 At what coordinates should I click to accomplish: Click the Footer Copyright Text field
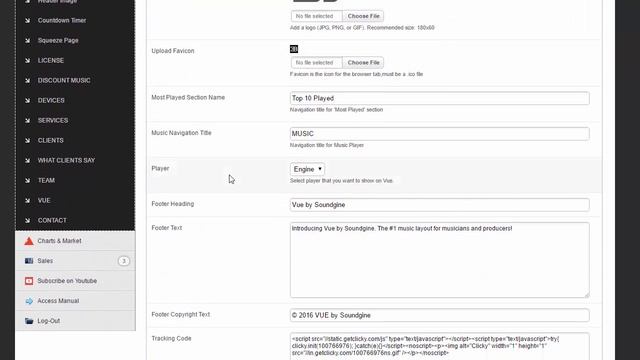pos(440,315)
